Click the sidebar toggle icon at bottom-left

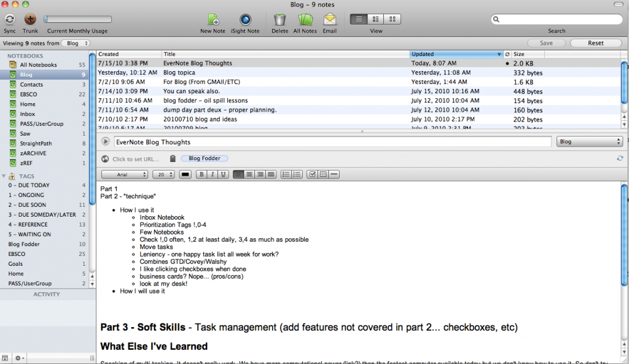(x=5, y=358)
